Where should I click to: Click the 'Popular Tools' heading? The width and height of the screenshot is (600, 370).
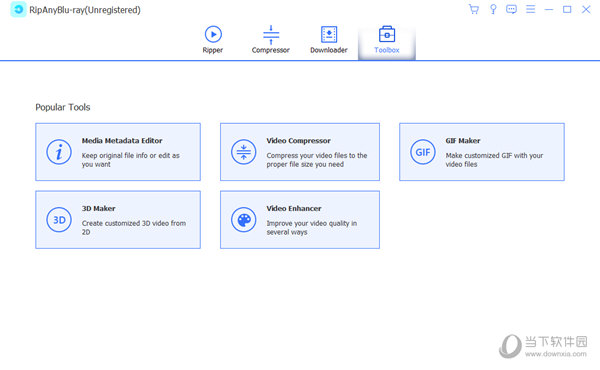click(x=63, y=107)
